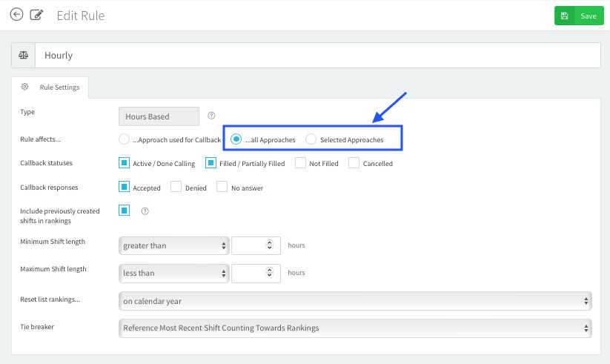Image resolution: width=610 pixels, height=364 pixels.
Task: Click the Hours Based type field
Action: click(x=159, y=116)
